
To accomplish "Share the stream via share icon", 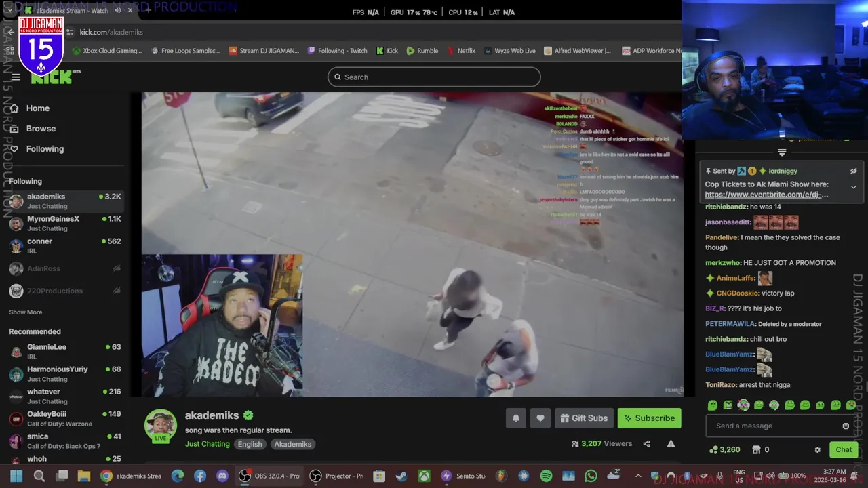I will pyautogui.click(x=646, y=444).
